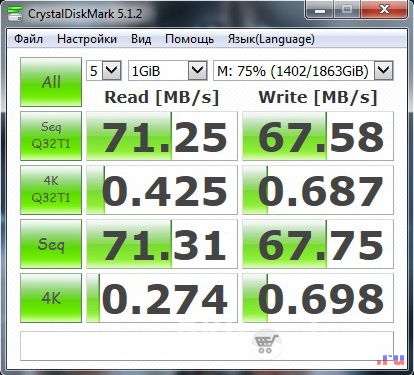Viewport: 414px width, 375px height.
Task: Close the CrystalDiskMark window
Action: click(384, 10)
